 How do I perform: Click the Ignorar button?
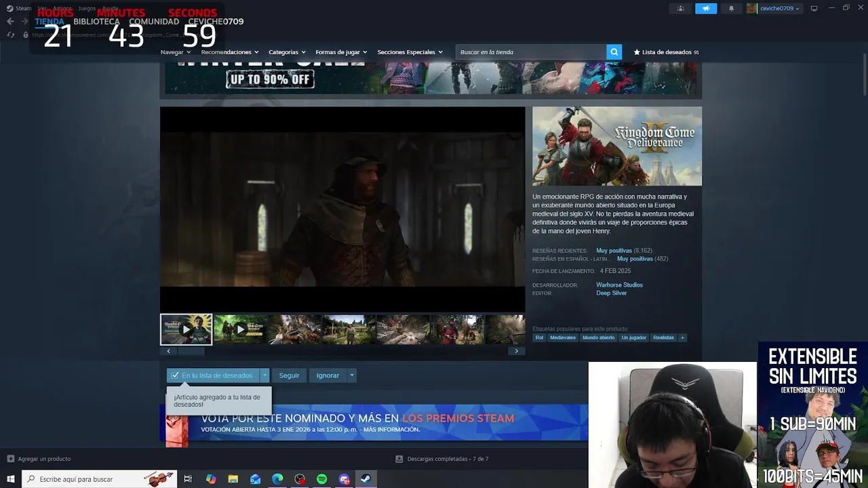point(328,375)
